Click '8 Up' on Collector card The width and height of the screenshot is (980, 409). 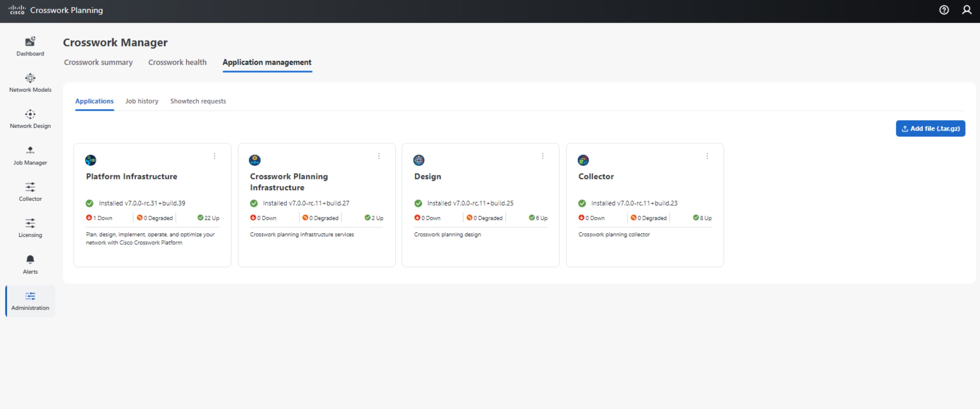coord(706,218)
